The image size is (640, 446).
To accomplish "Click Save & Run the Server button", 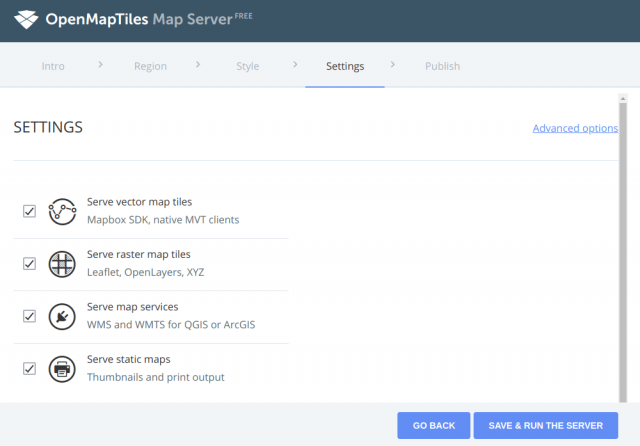I will coord(545,425).
